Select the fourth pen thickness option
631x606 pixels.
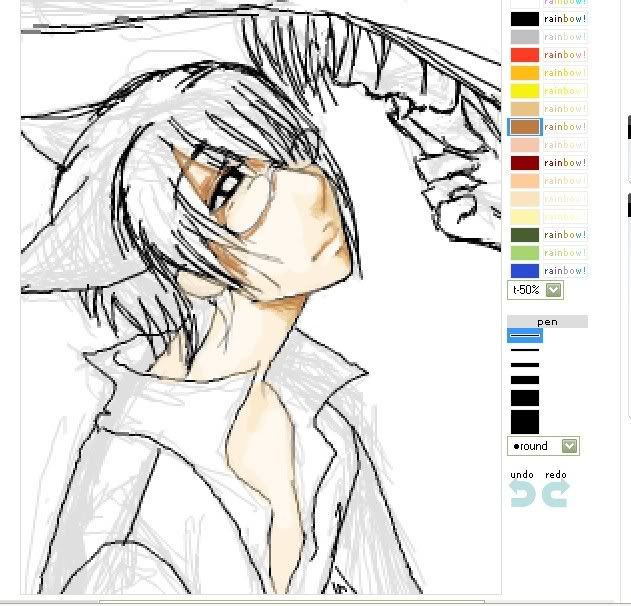click(525, 380)
